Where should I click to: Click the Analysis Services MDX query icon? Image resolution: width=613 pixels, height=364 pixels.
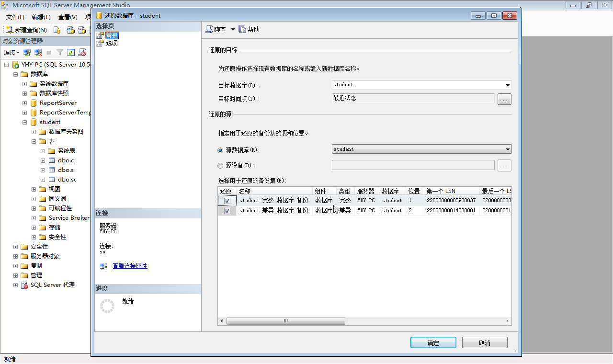(70, 30)
